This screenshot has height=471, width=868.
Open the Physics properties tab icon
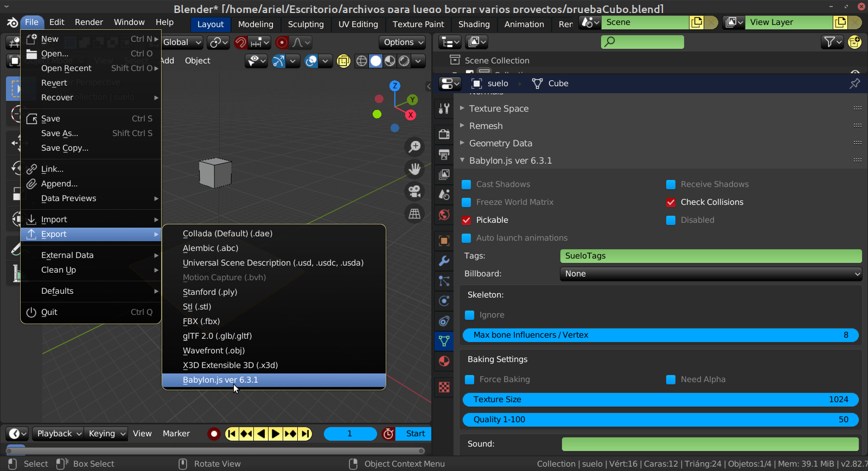point(444,301)
